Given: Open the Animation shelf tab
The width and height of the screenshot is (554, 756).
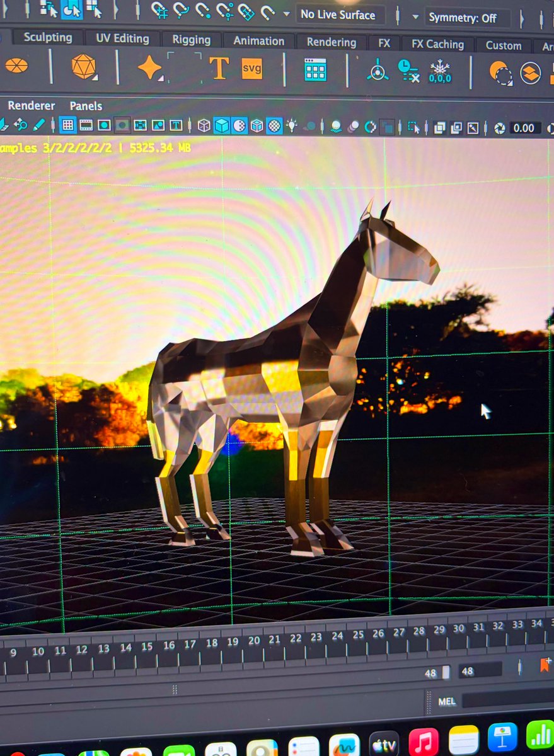Looking at the screenshot, I should point(259,41).
